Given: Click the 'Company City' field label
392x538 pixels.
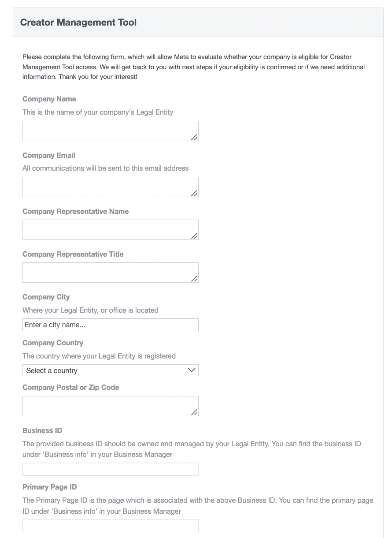Looking at the screenshot, I should click(46, 297).
